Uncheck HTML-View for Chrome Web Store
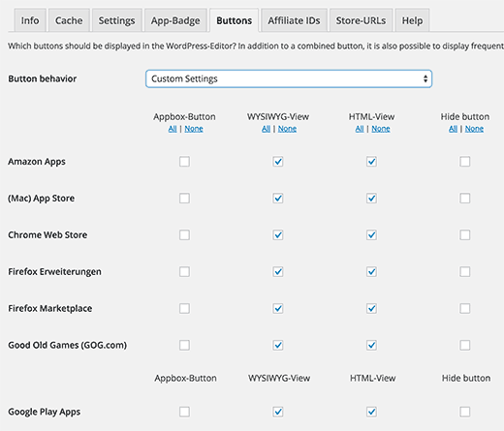 pos(371,235)
